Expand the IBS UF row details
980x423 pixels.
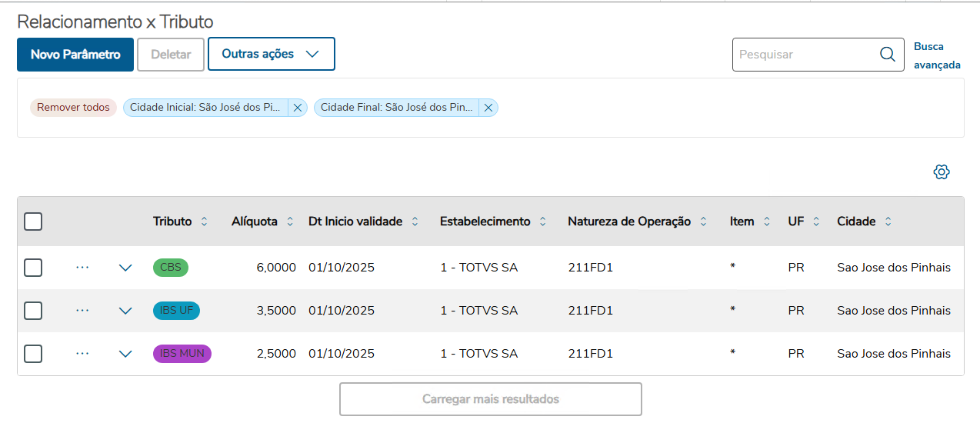click(x=125, y=311)
